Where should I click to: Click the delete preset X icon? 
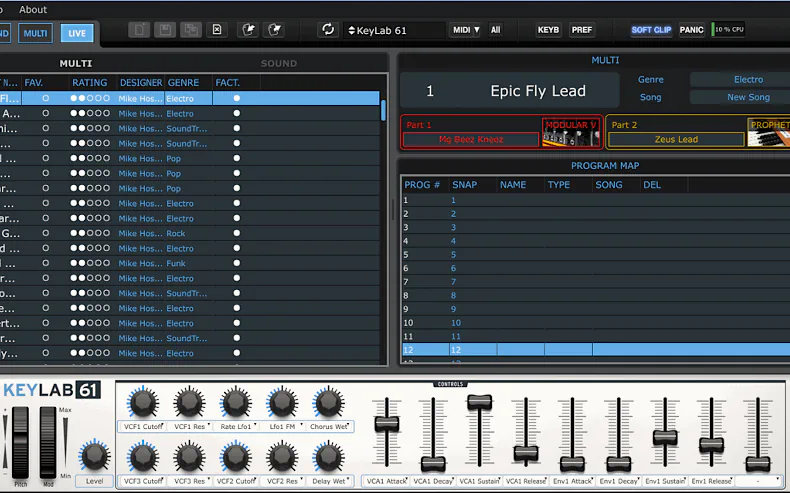pos(217,30)
